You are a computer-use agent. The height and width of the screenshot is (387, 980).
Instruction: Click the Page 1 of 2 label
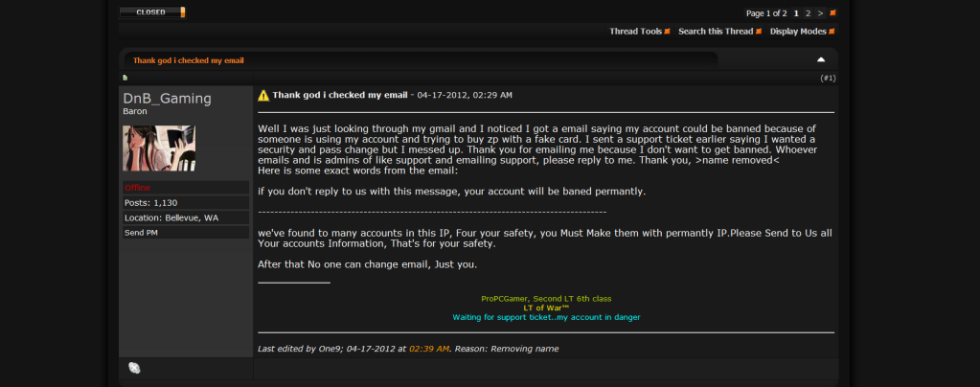click(x=766, y=13)
